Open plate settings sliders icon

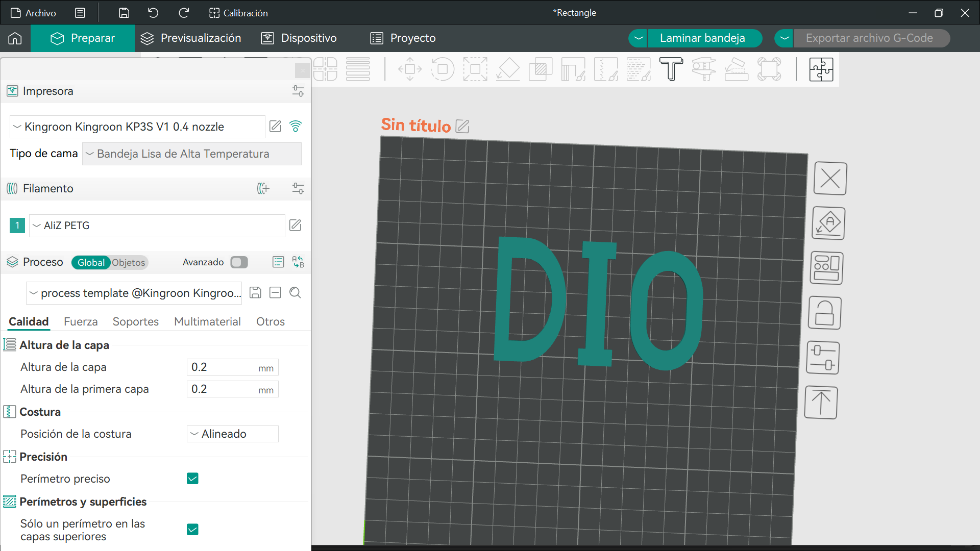[x=823, y=358]
